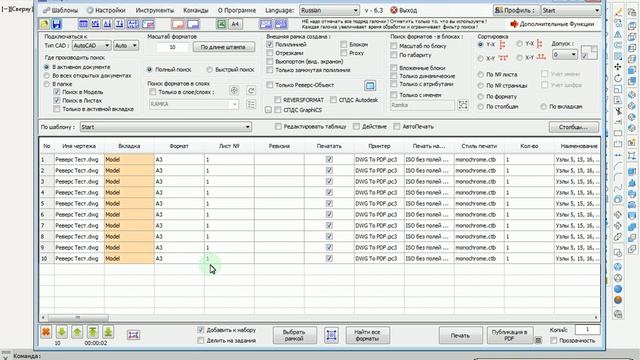
Task: Click the corner preview icon next to Допуск
Action: [x=589, y=53]
